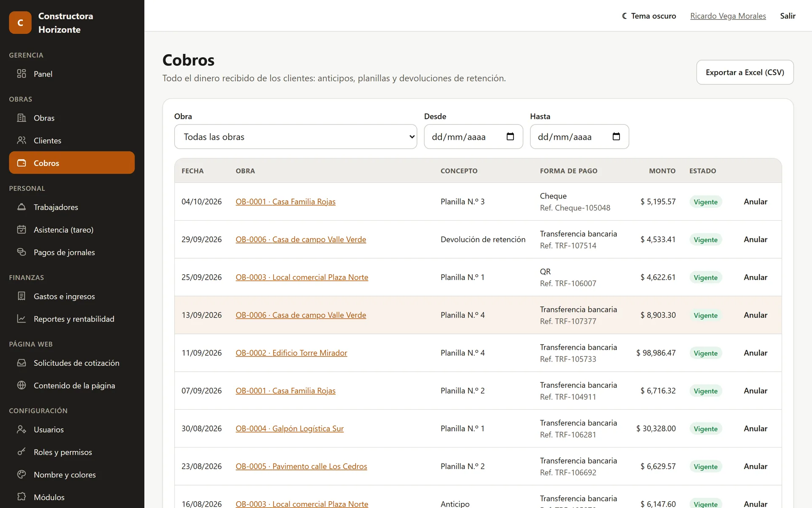The width and height of the screenshot is (812, 508).
Task: Open the Panel dashboard icon
Action: coord(22,74)
